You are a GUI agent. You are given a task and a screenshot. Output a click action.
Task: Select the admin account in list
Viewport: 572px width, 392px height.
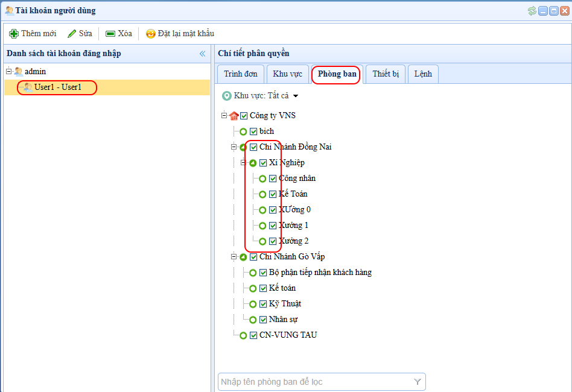click(x=35, y=72)
